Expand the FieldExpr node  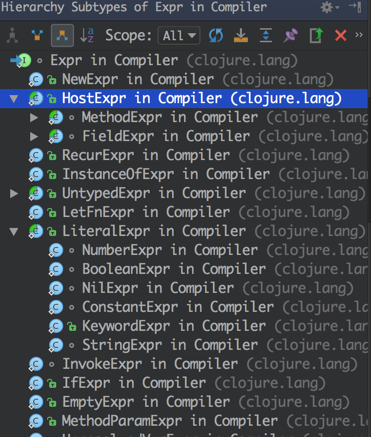click(x=34, y=136)
